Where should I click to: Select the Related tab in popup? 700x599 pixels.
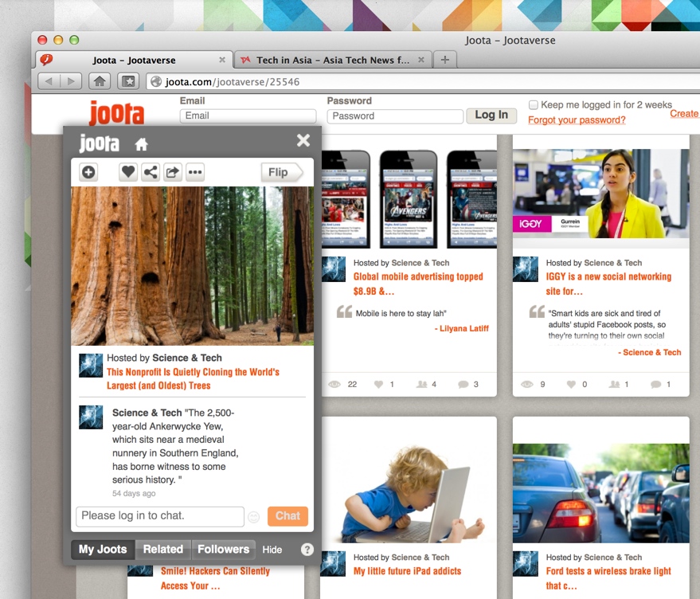coord(163,549)
